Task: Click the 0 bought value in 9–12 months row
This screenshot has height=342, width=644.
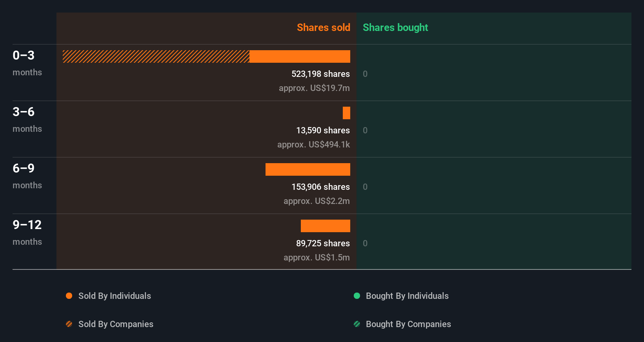Action: coord(365,243)
